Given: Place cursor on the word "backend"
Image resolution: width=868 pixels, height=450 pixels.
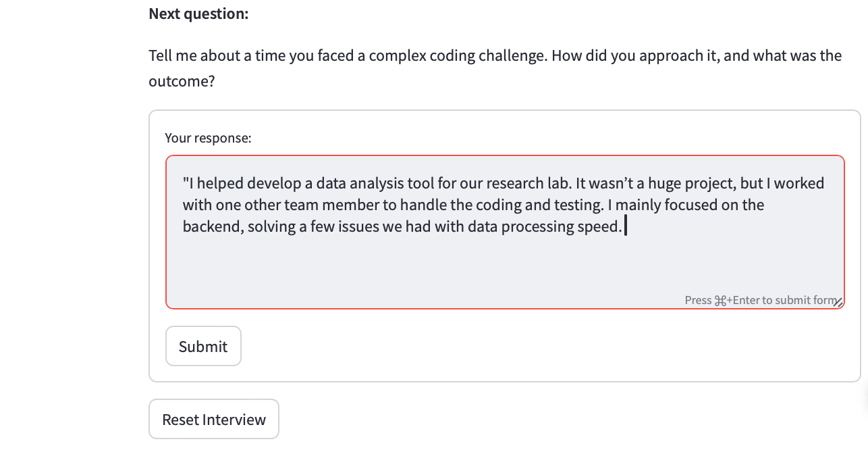Looking at the screenshot, I should pos(212,226).
